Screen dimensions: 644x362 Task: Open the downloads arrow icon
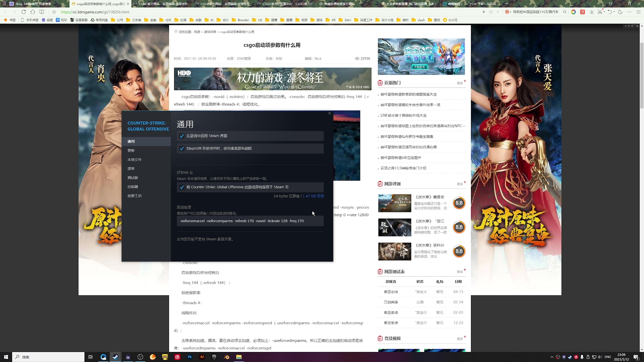pos(592,12)
